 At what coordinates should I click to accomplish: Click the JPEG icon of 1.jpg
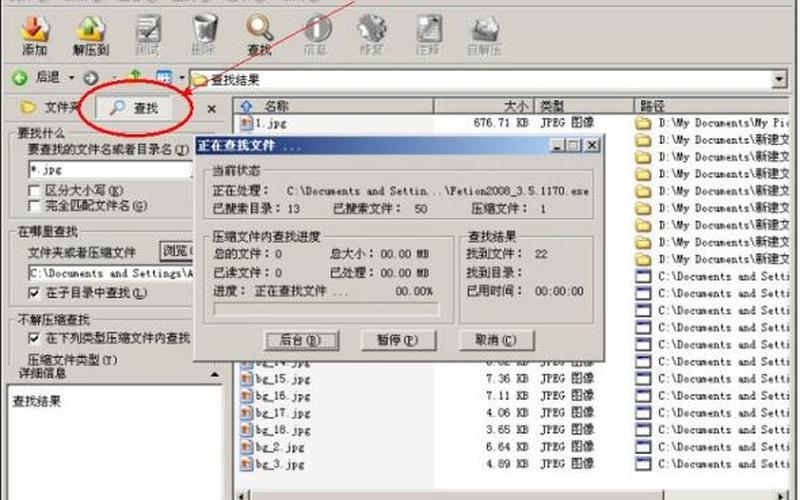coord(246,122)
